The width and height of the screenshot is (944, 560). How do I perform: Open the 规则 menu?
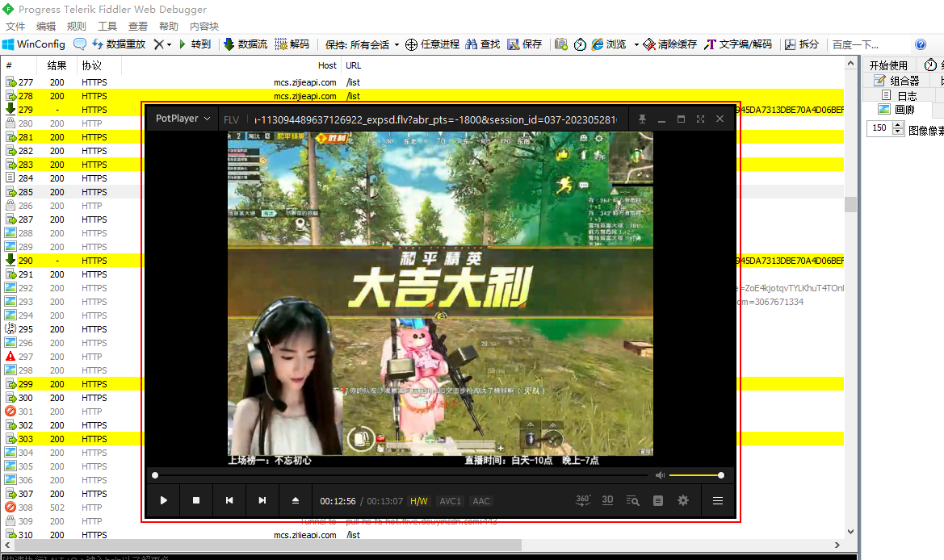77,27
